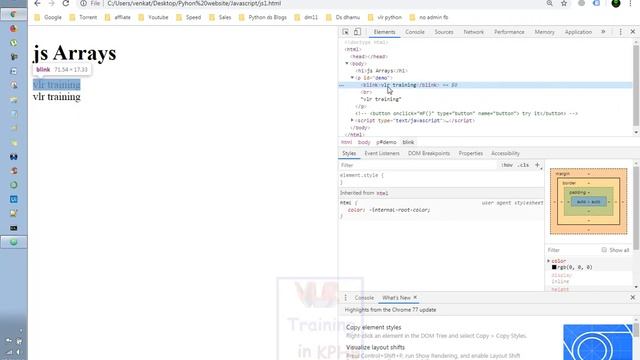This screenshot has width=640, height=360.
Task: Select p#demo in breadcrumb trail
Action: (386, 142)
